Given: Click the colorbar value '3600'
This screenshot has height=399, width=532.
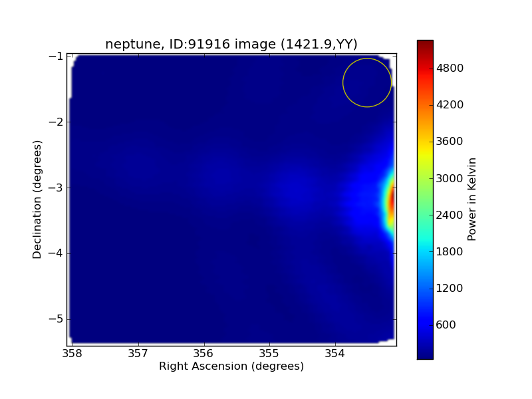Looking at the screenshot, I should point(450,142).
